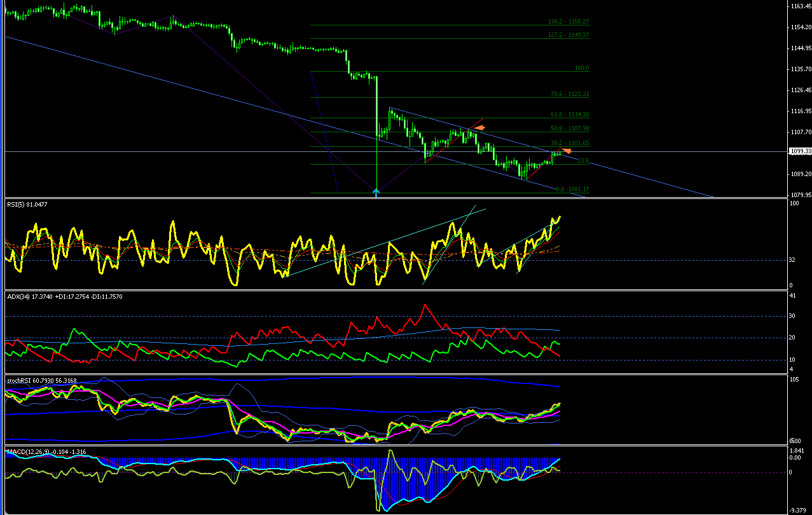Click the 30 level on the ADX scale
The height and width of the screenshot is (515, 812).
792,316
